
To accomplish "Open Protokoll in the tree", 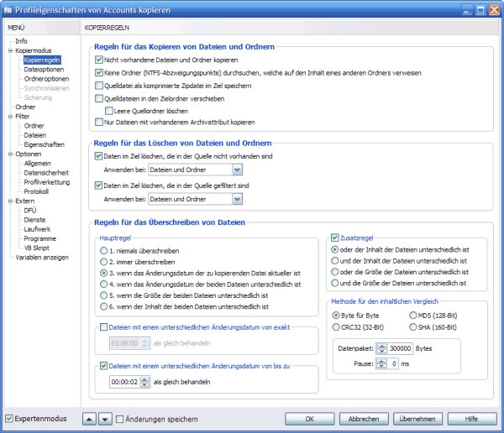I will pyautogui.click(x=36, y=191).
